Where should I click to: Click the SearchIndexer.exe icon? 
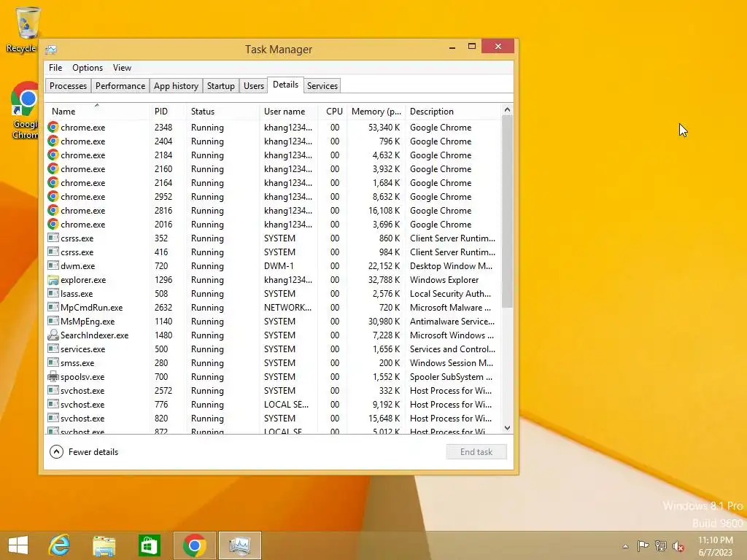point(53,335)
